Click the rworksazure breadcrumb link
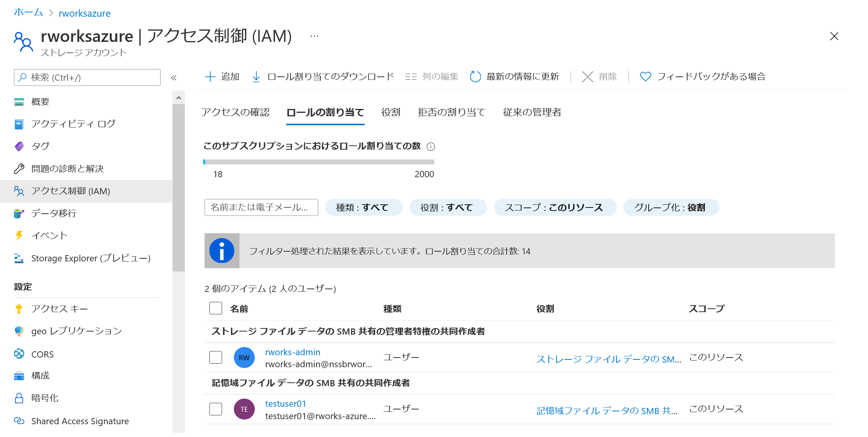868x437 pixels. (x=85, y=13)
